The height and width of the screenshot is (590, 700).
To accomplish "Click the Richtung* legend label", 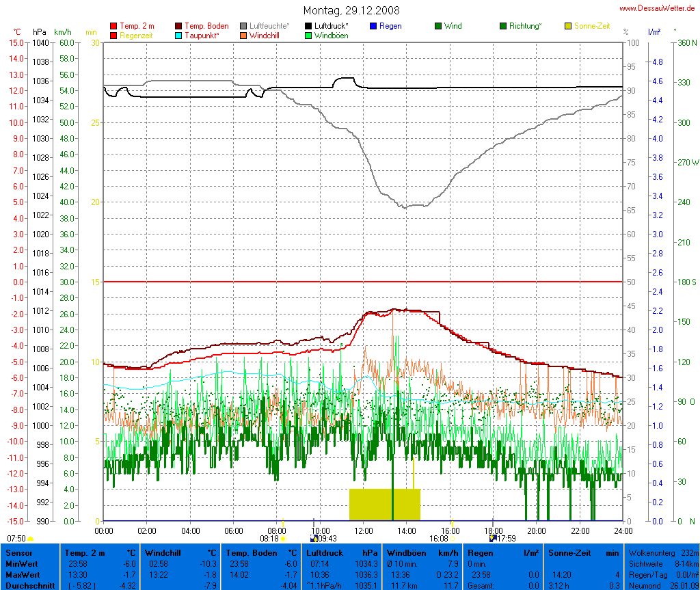I will pos(525,26).
